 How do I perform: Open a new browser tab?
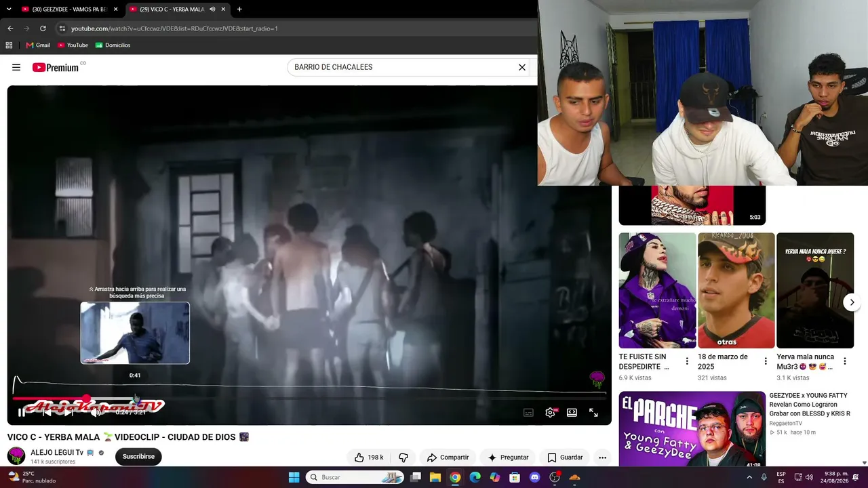click(x=239, y=9)
